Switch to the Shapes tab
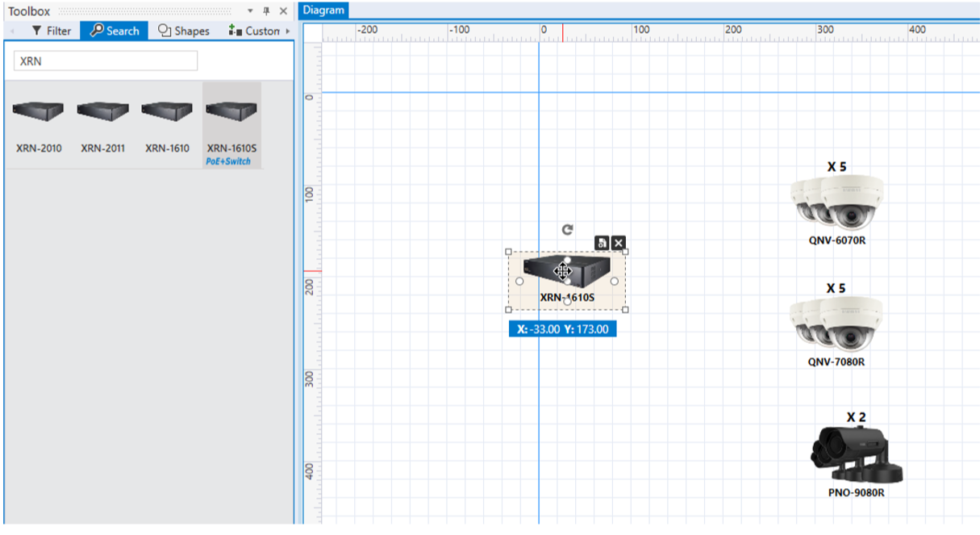 tap(184, 31)
